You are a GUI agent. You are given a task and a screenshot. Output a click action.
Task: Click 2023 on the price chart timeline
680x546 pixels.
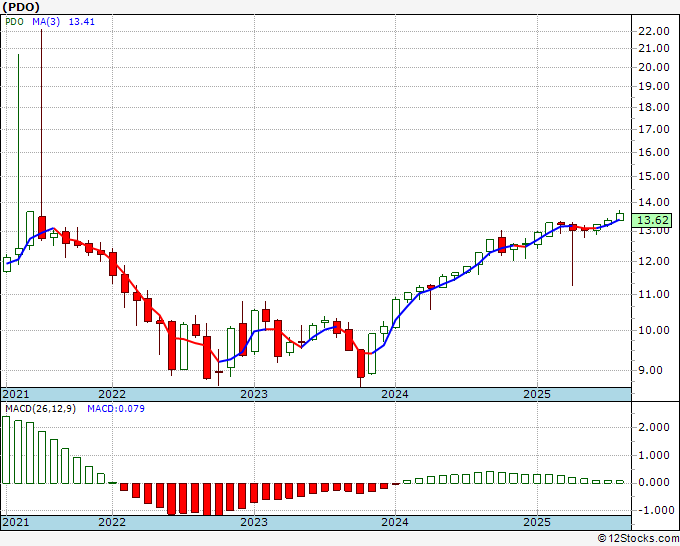coord(254,394)
